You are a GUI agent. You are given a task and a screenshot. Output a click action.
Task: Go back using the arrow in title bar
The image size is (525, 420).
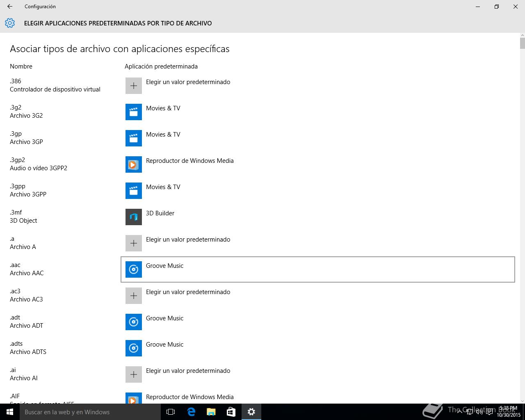pos(10,7)
